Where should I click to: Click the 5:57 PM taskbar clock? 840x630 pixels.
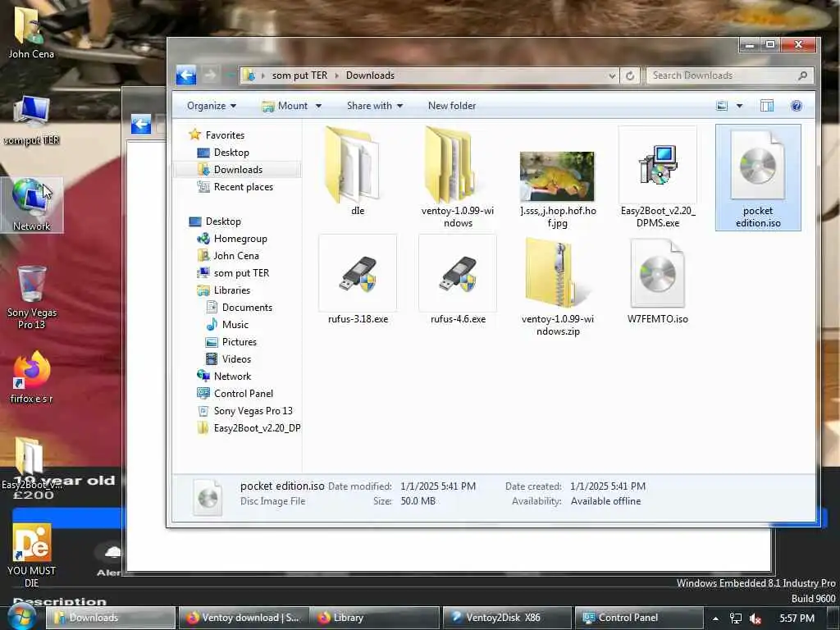[x=797, y=619]
